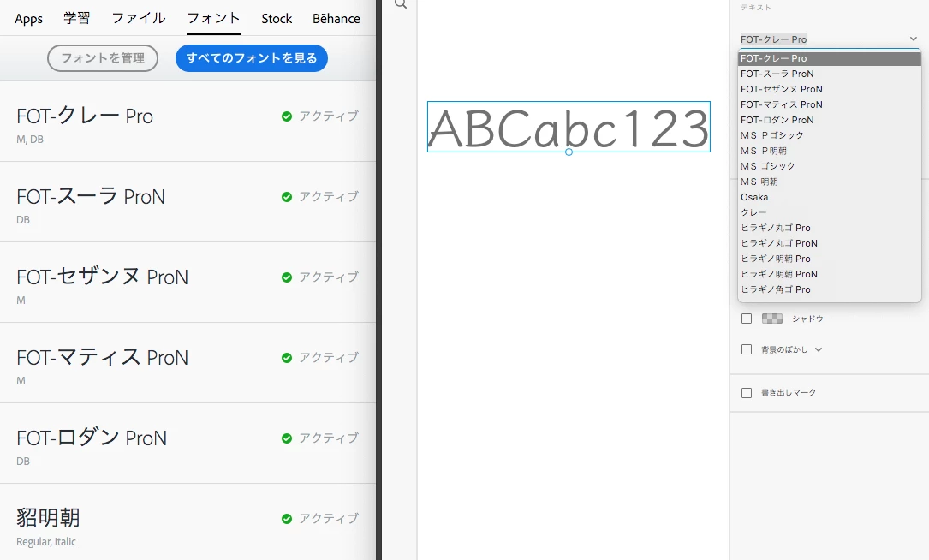Click the M, DB weights label

click(30, 140)
